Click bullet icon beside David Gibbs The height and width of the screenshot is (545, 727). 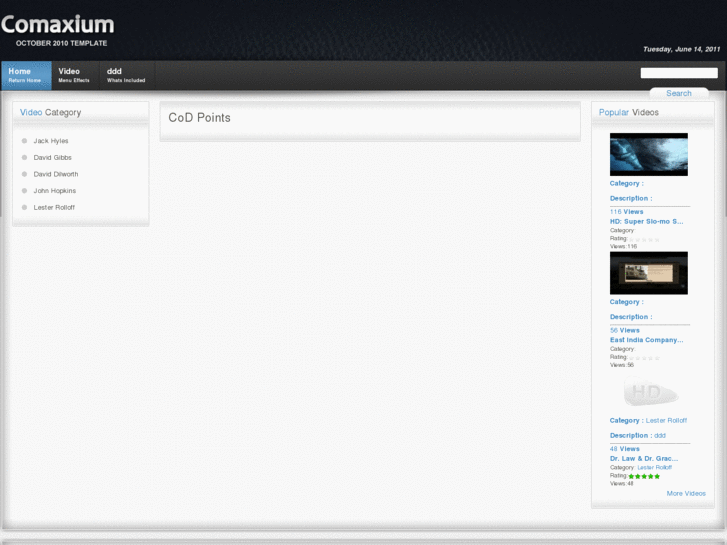[24, 157]
